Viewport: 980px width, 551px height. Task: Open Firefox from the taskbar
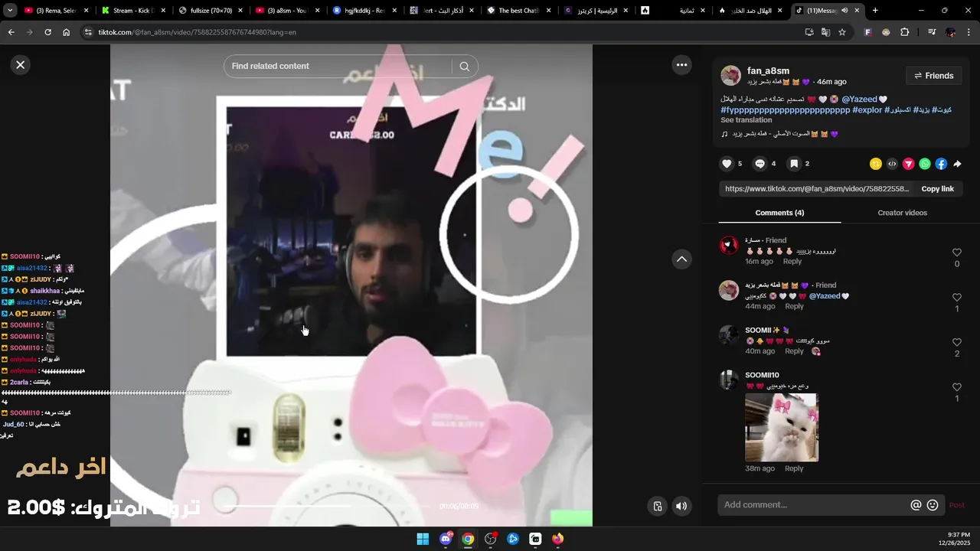pos(557,539)
